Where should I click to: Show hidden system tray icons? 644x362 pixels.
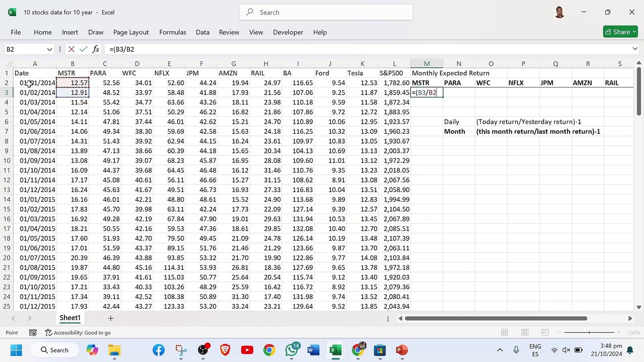coord(500,350)
